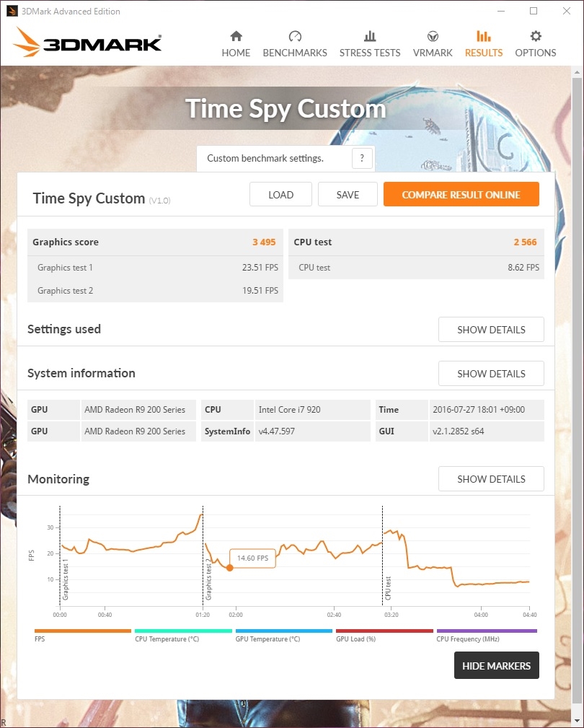This screenshot has height=728, width=584.
Task: Minimize the 3DMark window
Action: pyautogui.click(x=501, y=11)
